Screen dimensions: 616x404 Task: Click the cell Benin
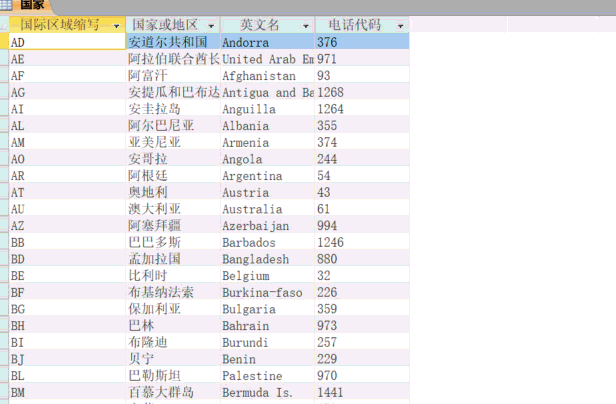(268, 359)
